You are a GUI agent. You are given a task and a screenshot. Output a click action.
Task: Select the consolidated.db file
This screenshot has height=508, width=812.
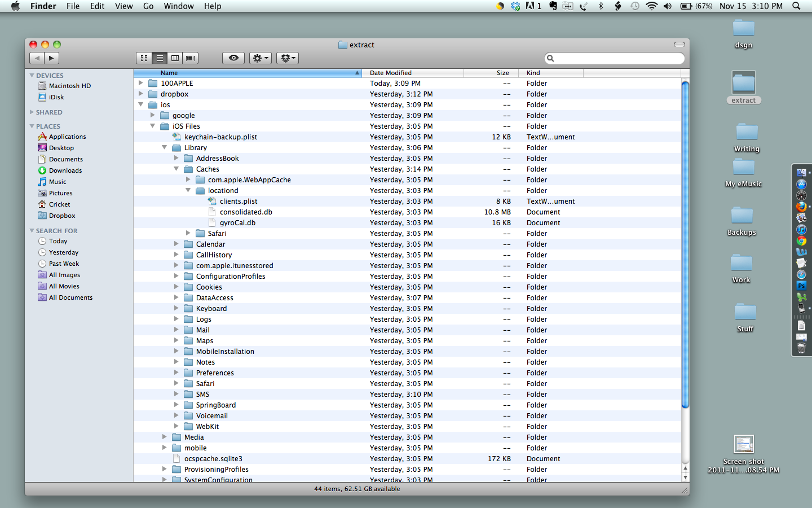coord(246,212)
